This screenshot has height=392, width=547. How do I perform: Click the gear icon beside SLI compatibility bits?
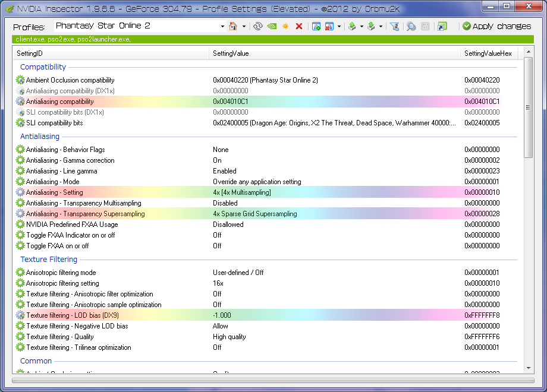click(x=20, y=123)
